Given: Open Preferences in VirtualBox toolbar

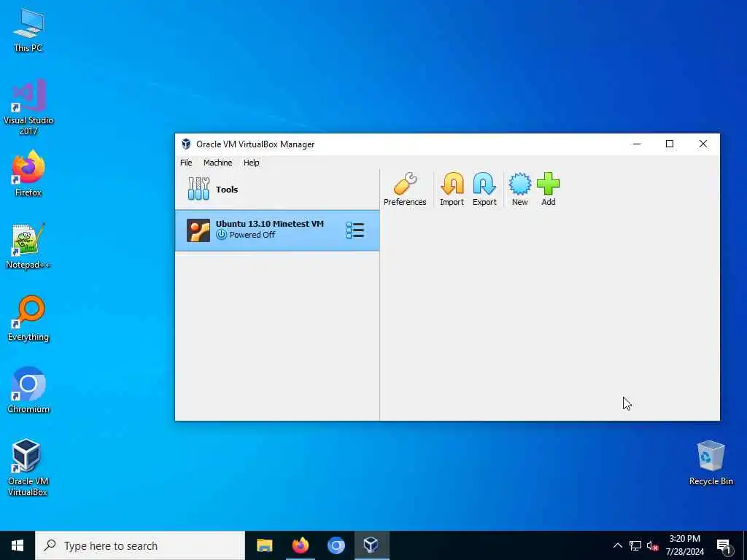Looking at the screenshot, I should (404, 189).
